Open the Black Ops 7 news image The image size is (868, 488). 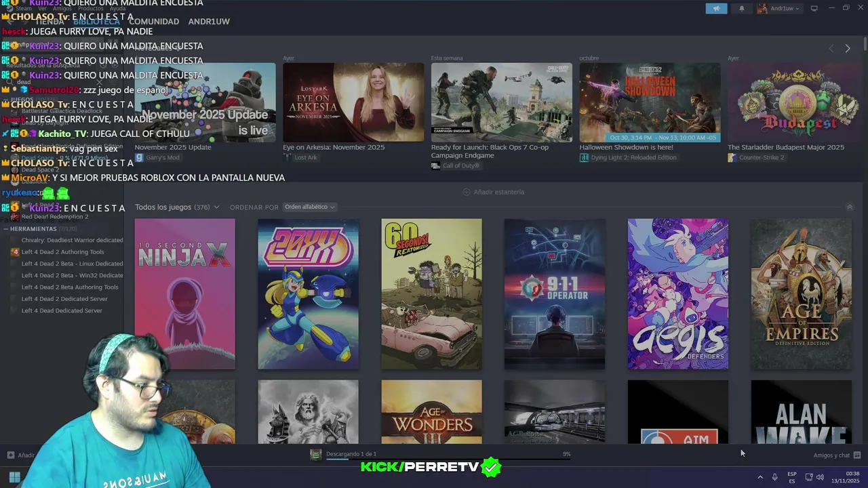[x=501, y=102]
